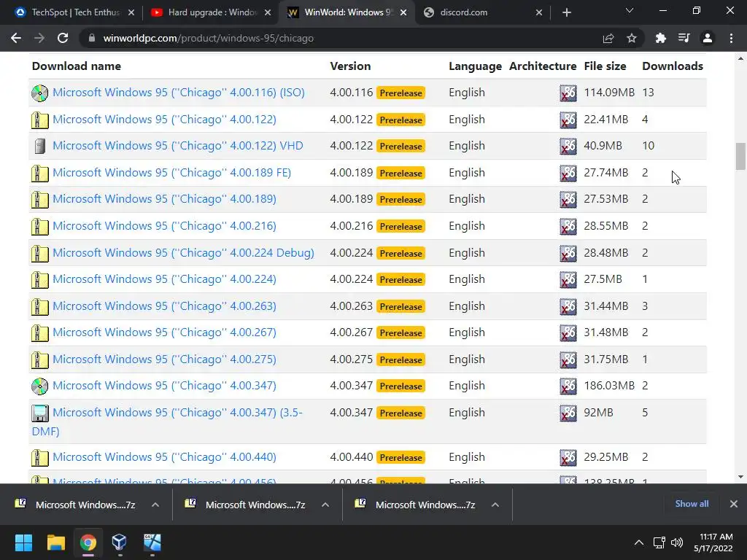Open the media control icon

click(684, 38)
